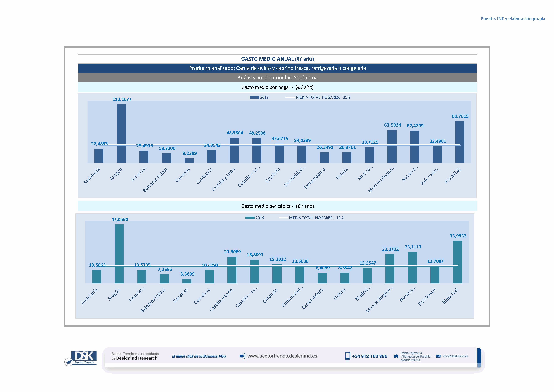Click the teal 2019 legend swatch

click(250, 218)
